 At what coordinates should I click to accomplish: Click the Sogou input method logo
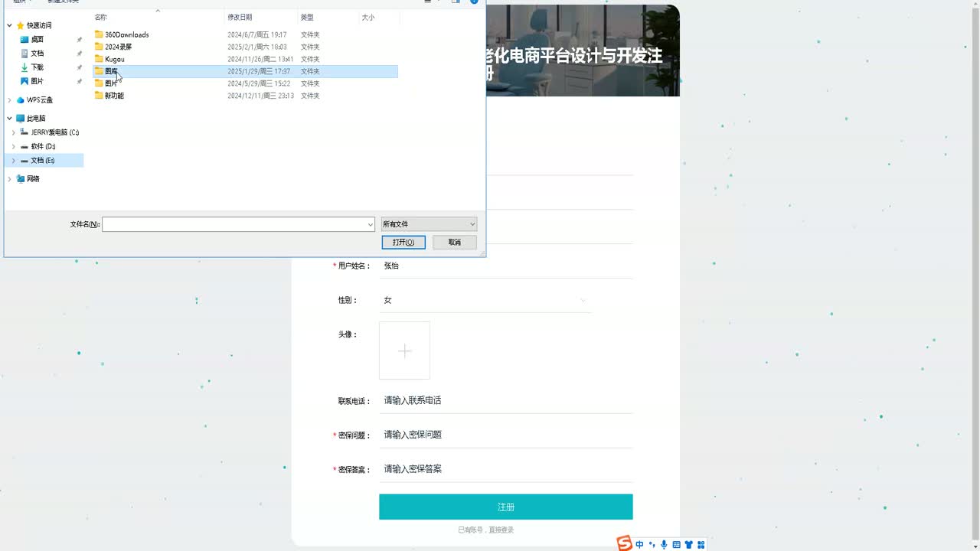point(625,544)
